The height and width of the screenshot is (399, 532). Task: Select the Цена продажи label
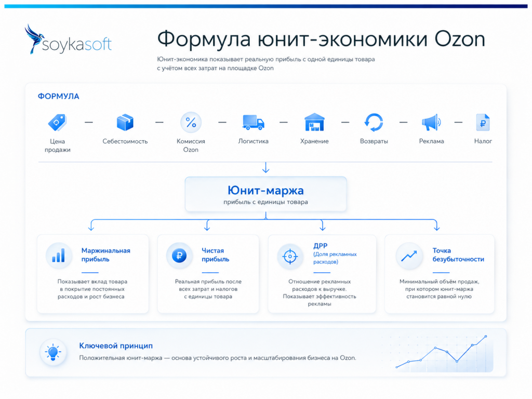[57, 145]
